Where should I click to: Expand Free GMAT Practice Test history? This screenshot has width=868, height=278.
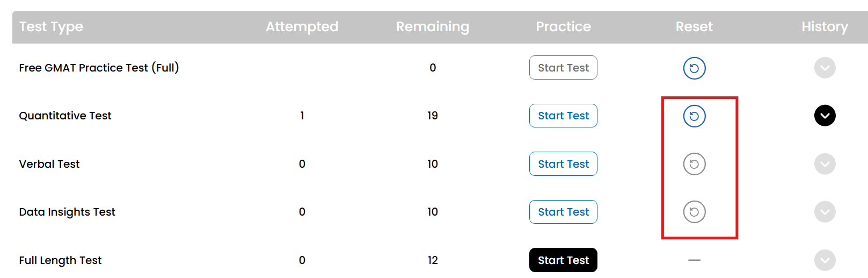click(825, 68)
